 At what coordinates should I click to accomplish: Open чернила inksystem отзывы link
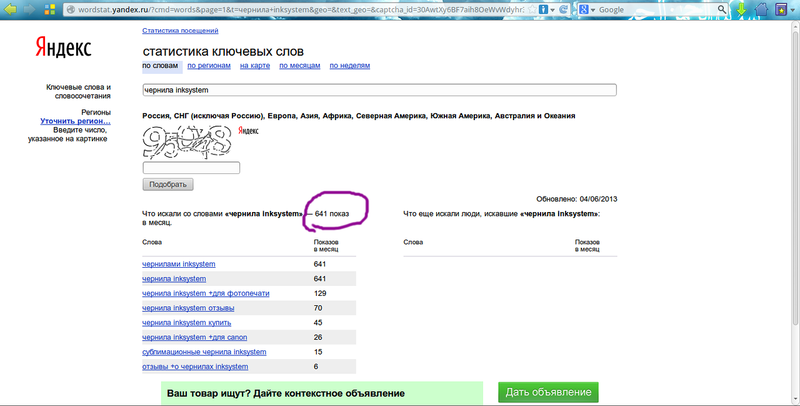coord(188,309)
